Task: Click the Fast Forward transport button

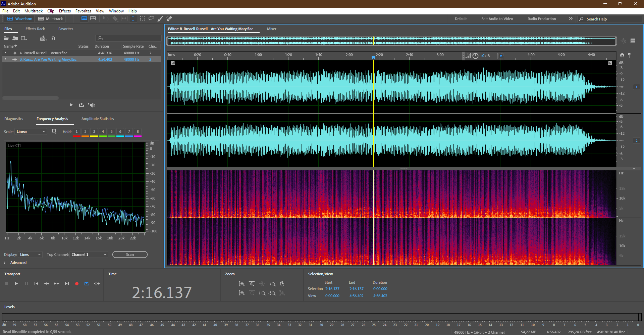Action: (x=56, y=284)
